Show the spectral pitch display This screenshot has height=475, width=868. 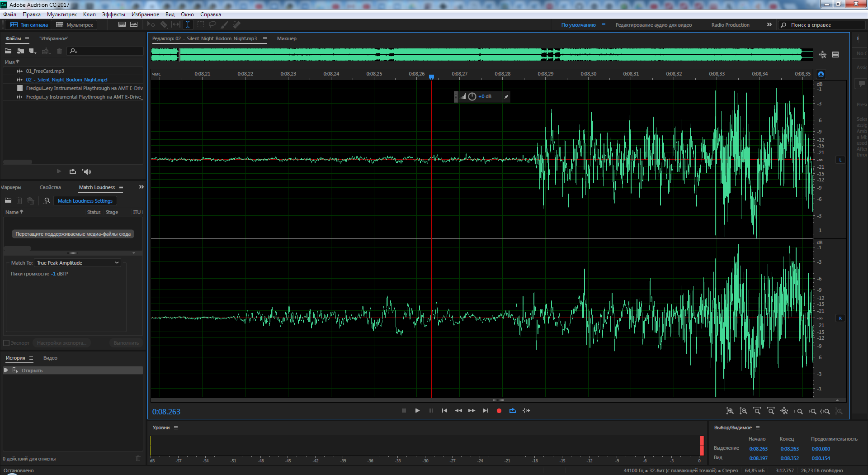pos(134,25)
